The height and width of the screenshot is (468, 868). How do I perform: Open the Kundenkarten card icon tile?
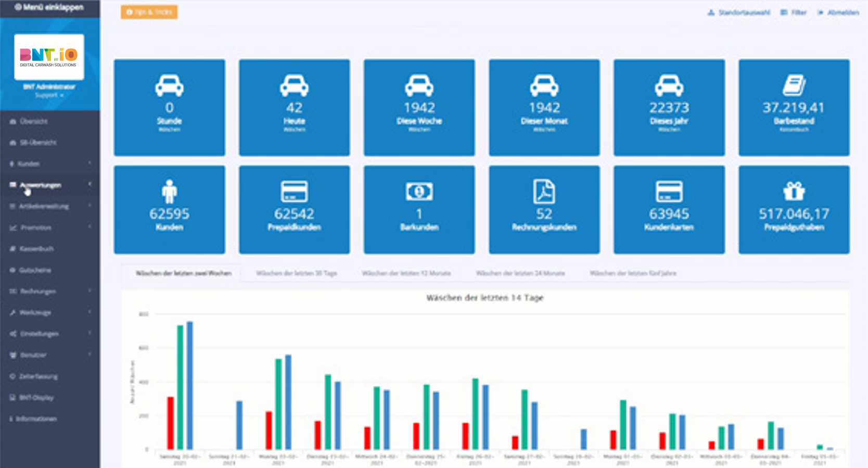669,210
